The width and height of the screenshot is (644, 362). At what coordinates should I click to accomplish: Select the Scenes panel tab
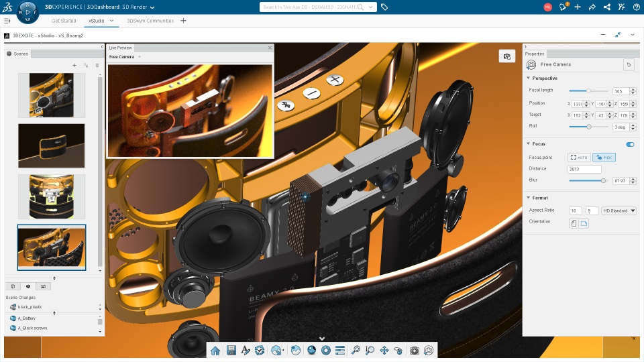(x=18, y=54)
